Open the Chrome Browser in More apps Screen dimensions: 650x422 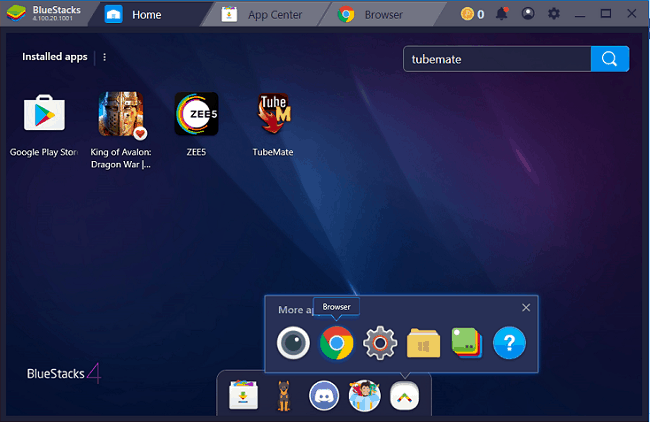pyautogui.click(x=337, y=343)
